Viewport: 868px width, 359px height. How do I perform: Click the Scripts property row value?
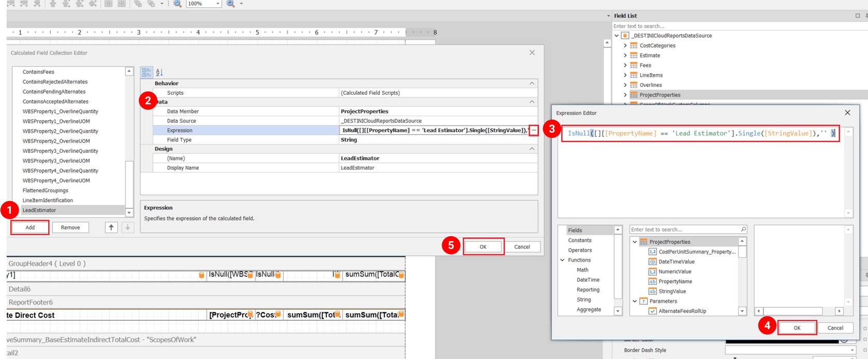438,93
